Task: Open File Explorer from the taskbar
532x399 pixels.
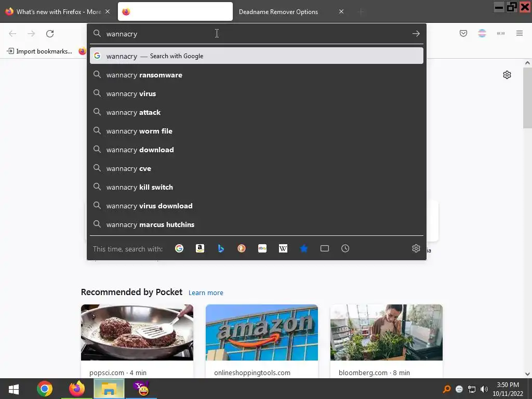Action: [109, 389]
